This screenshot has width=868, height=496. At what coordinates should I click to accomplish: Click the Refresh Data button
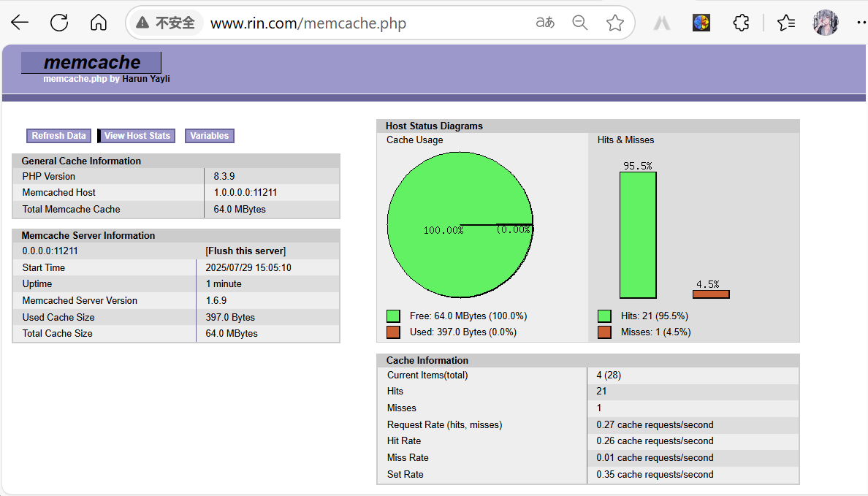click(58, 136)
